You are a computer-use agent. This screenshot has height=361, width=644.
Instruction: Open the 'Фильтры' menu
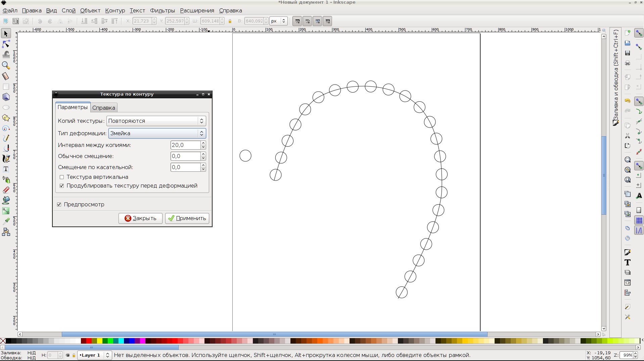[x=163, y=11]
